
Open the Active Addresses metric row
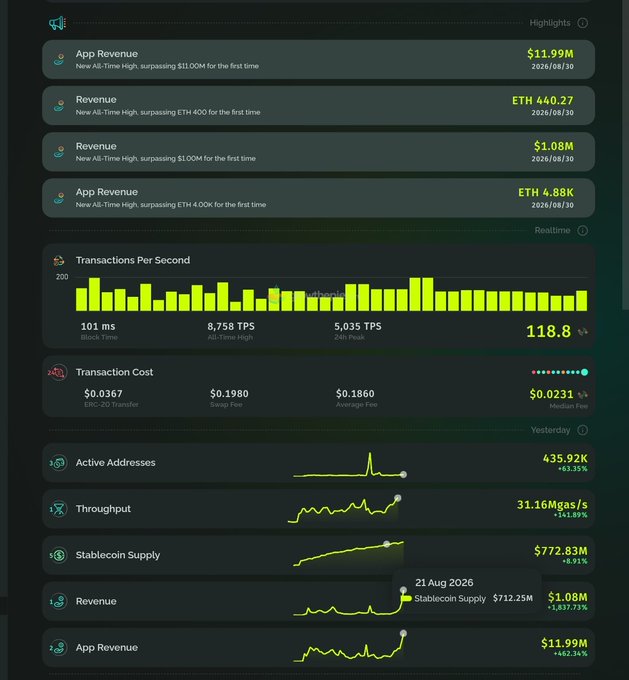click(318, 463)
